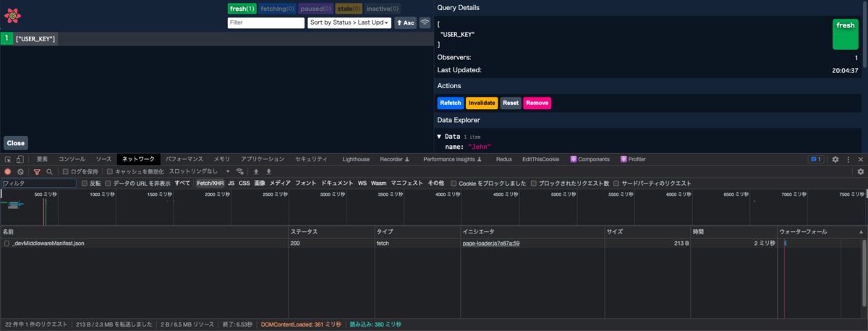Toggle the stale(0) status filter
The width and height of the screenshot is (868, 331).
pos(349,9)
